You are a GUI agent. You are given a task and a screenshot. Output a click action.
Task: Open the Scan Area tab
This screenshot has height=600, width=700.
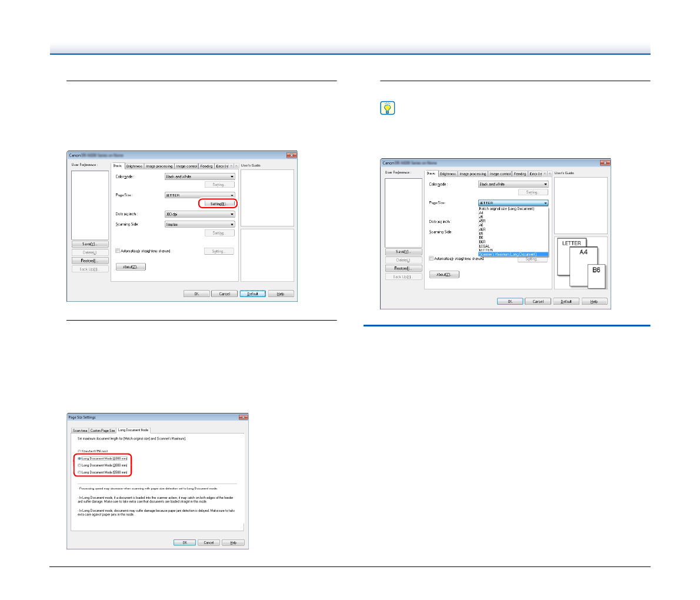(80, 431)
